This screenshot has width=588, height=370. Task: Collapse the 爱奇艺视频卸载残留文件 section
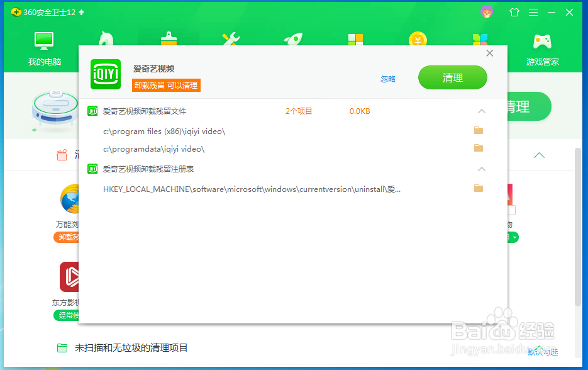(482, 111)
